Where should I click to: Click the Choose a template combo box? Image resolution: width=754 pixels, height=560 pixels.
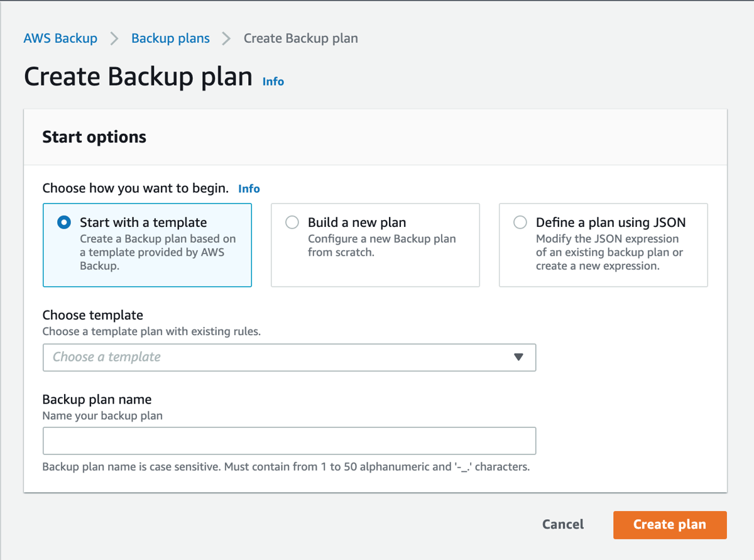click(x=289, y=357)
